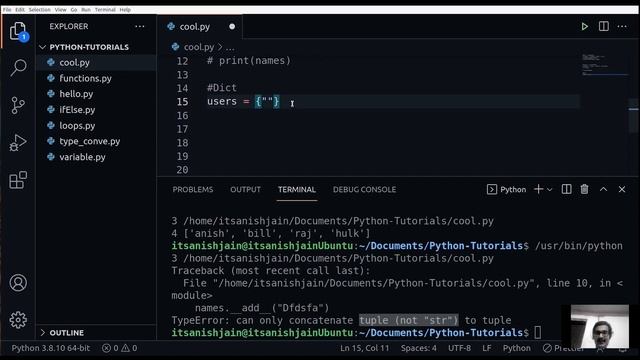
Task: Select Python 3.8.10 64-bit interpreter
Action: (x=51, y=348)
